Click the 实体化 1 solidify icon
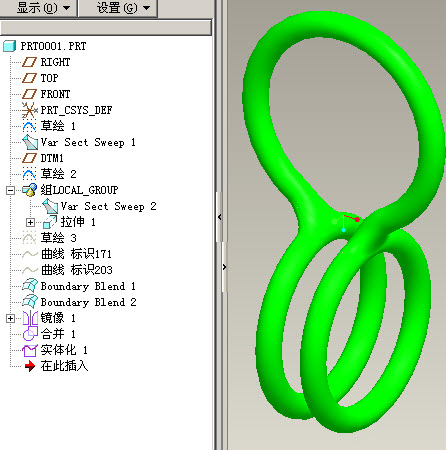Image resolution: width=446 pixels, height=450 pixels. (29, 350)
